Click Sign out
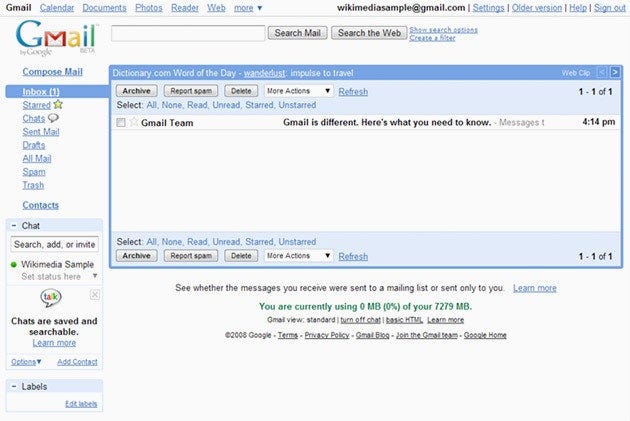 pos(610,8)
